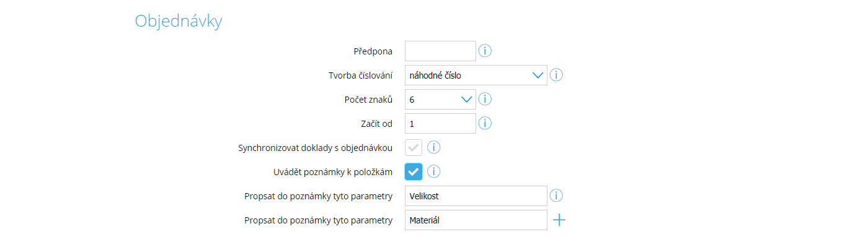The height and width of the screenshot is (237, 868).
Task: Show info for Tvorba číslování setting
Action: (x=556, y=75)
